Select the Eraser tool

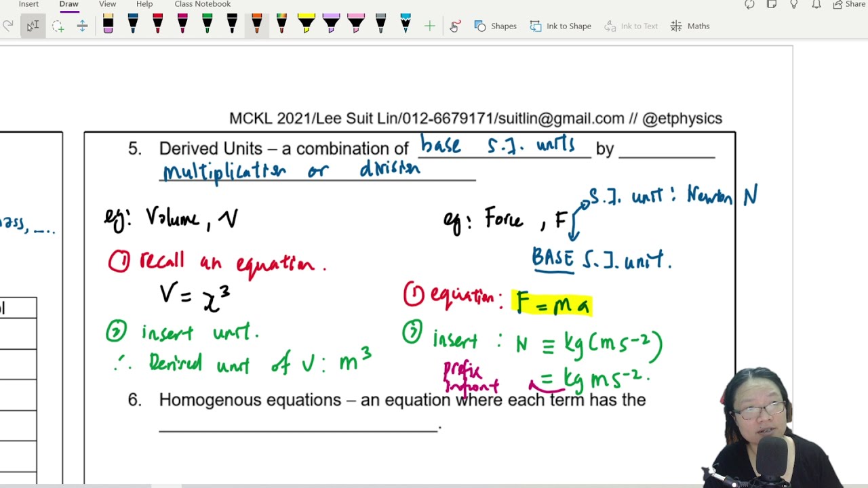108,25
